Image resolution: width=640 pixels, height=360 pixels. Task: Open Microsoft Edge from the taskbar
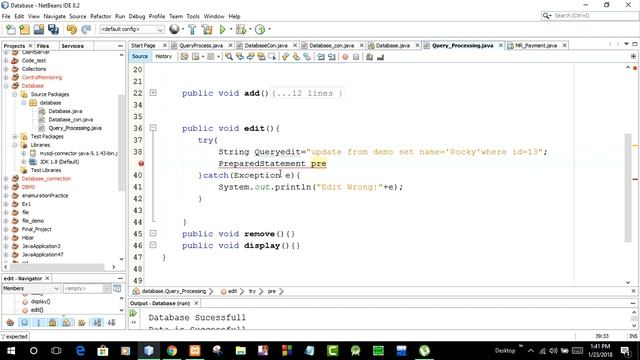[x=80, y=351]
